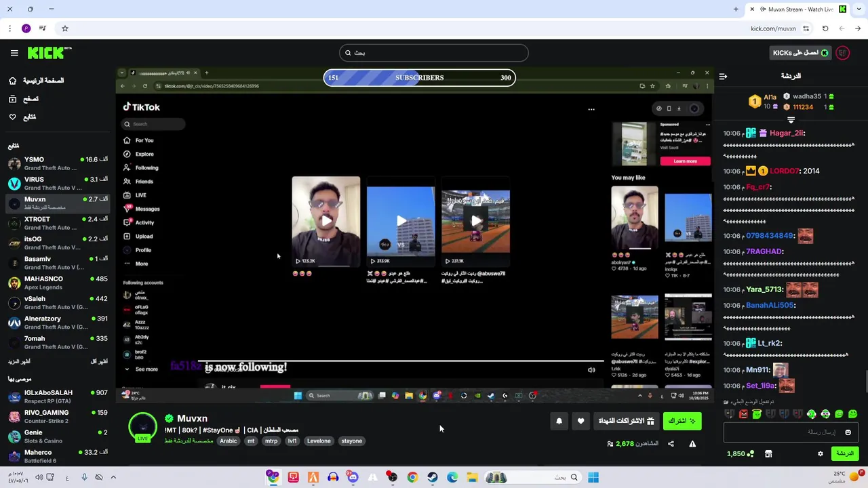Open Discord from the taskbar
This screenshot has width=868, height=488.
point(353,477)
